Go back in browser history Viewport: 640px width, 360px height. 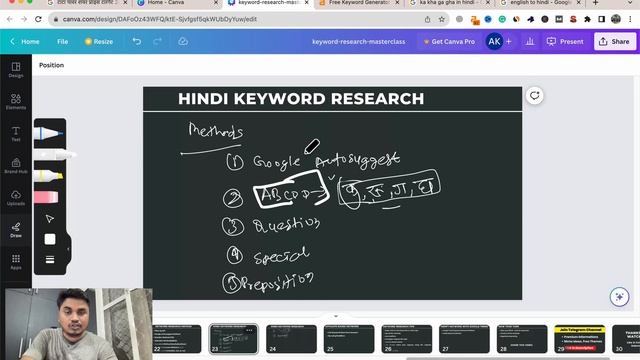point(9,19)
